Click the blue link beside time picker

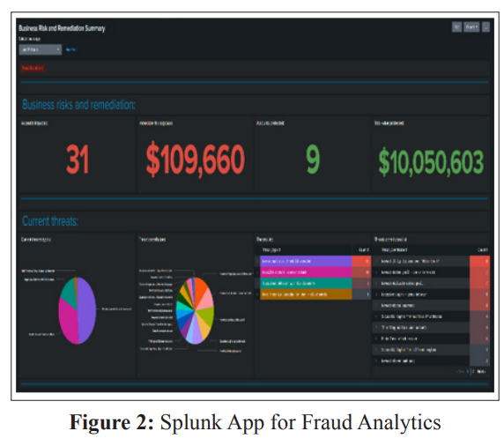[x=71, y=49]
